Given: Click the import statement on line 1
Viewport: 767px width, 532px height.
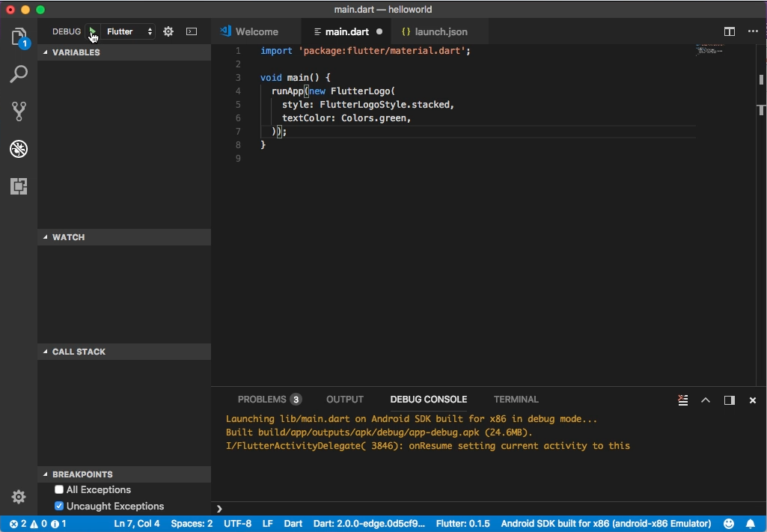Looking at the screenshot, I should [x=365, y=51].
